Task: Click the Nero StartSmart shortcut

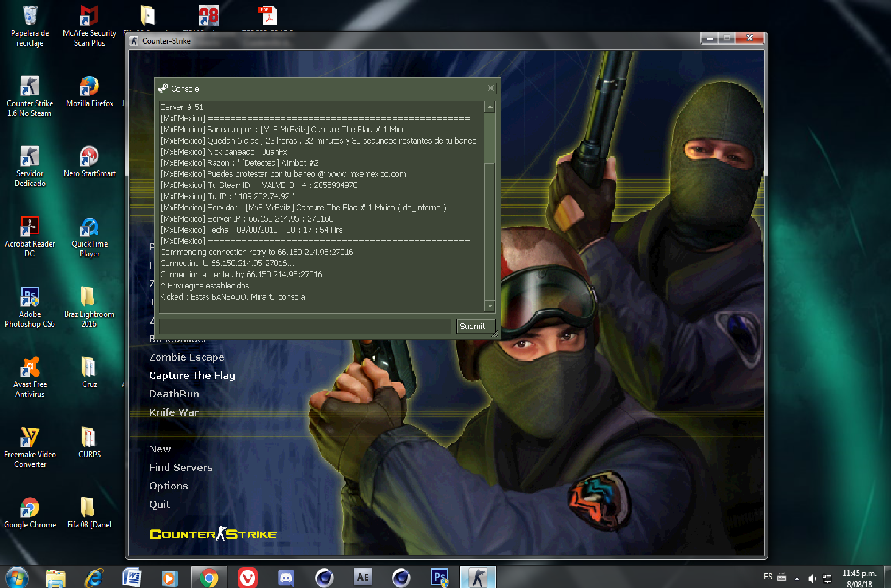Action: click(x=89, y=162)
